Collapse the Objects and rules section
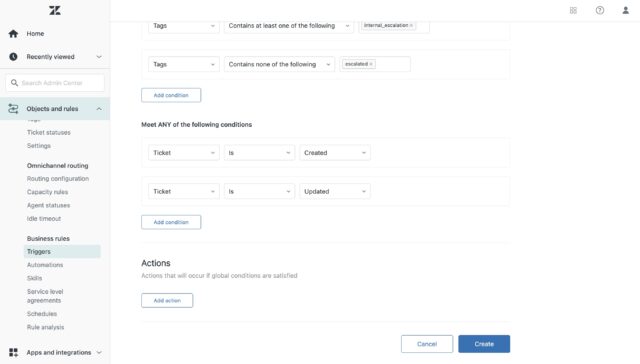 click(99, 109)
